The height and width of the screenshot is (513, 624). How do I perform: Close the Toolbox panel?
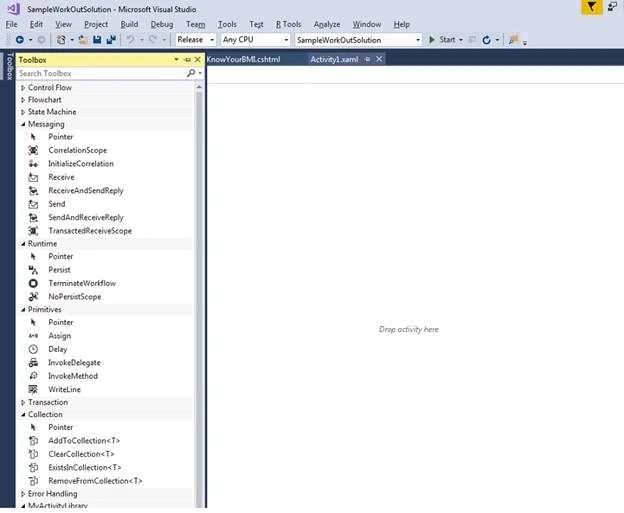(197, 60)
